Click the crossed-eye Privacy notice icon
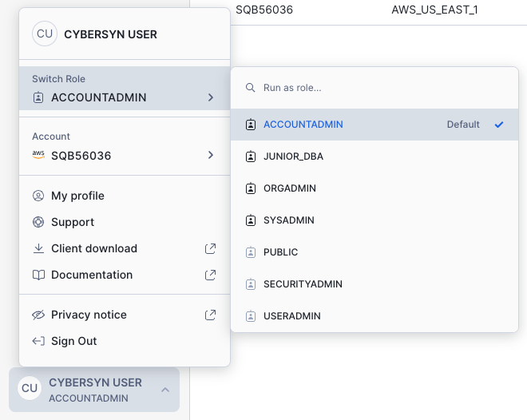The image size is (527, 420). point(38,315)
